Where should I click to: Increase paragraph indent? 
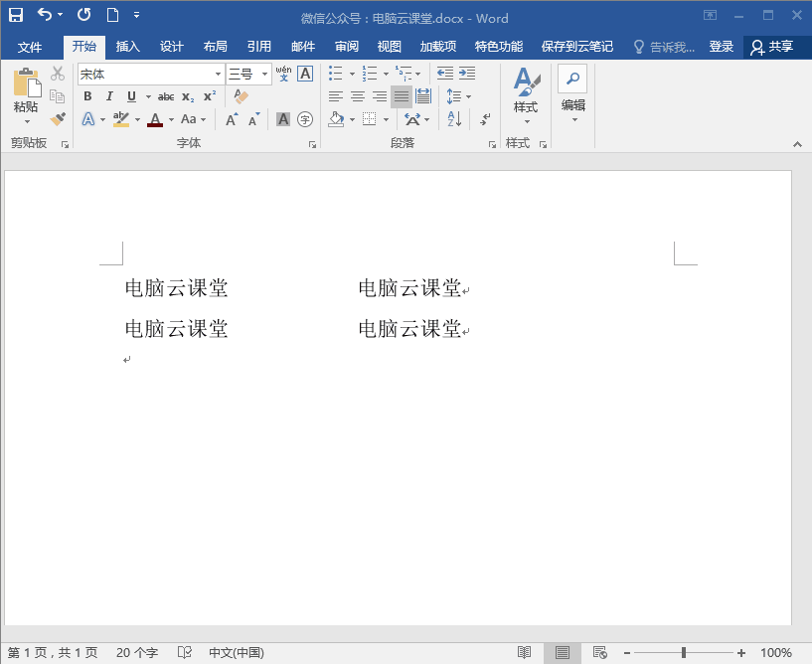click(467, 74)
